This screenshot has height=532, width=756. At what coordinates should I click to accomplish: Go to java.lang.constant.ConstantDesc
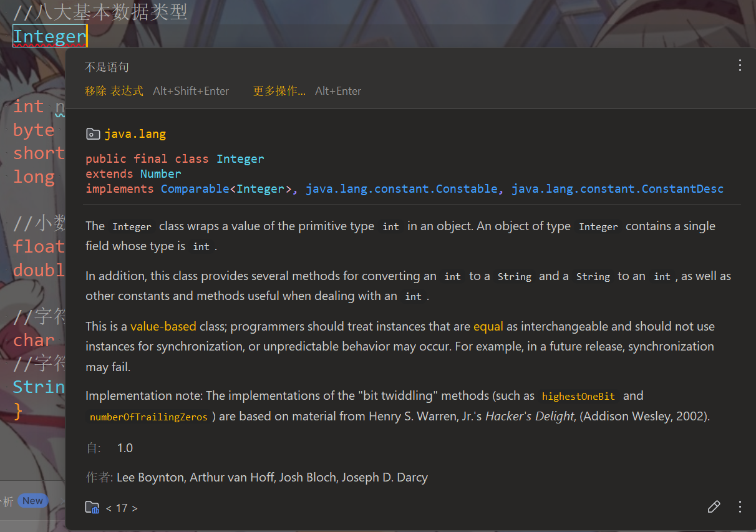tap(617, 189)
